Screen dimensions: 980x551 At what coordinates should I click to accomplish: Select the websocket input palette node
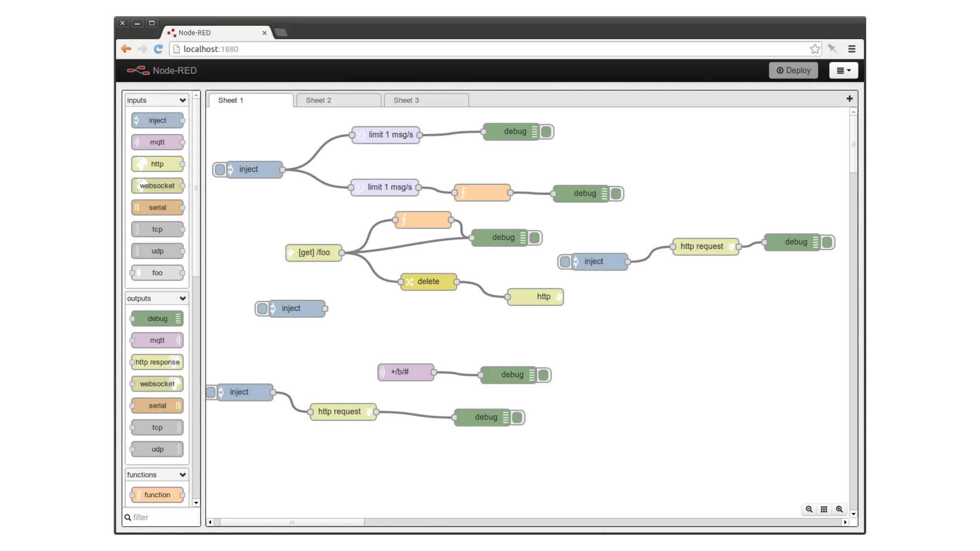click(x=157, y=186)
